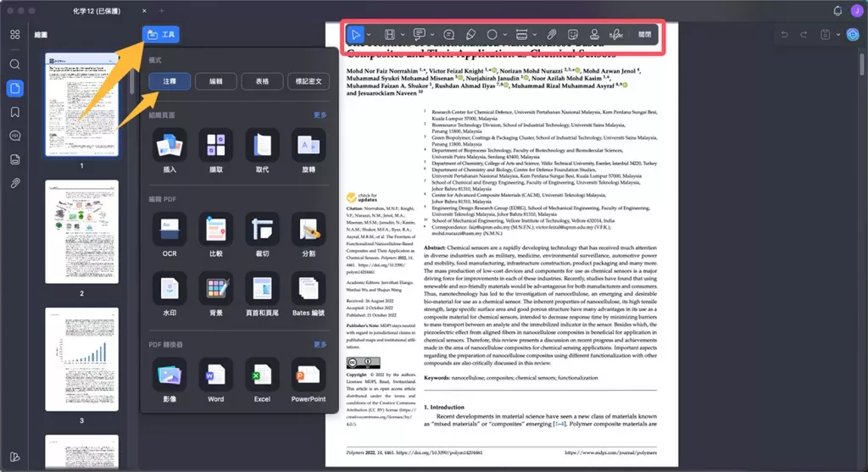Close the 化学12 document tab
This screenshot has width=868, height=472.
tap(144, 10)
